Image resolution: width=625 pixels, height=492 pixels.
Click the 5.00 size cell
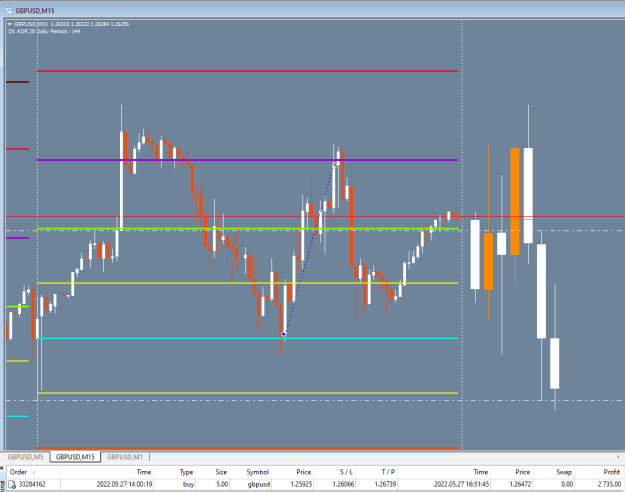pyautogui.click(x=222, y=484)
